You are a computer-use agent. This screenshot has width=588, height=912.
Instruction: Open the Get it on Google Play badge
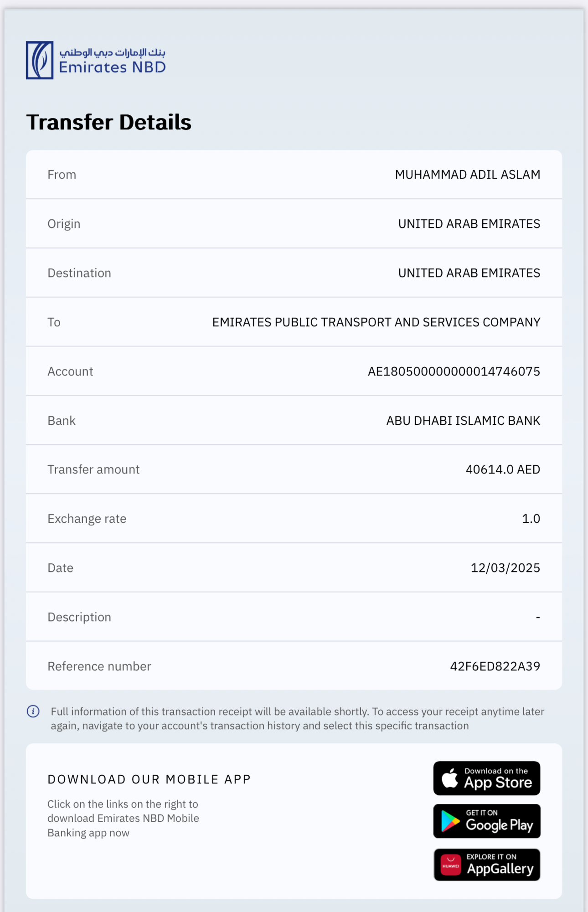point(487,821)
